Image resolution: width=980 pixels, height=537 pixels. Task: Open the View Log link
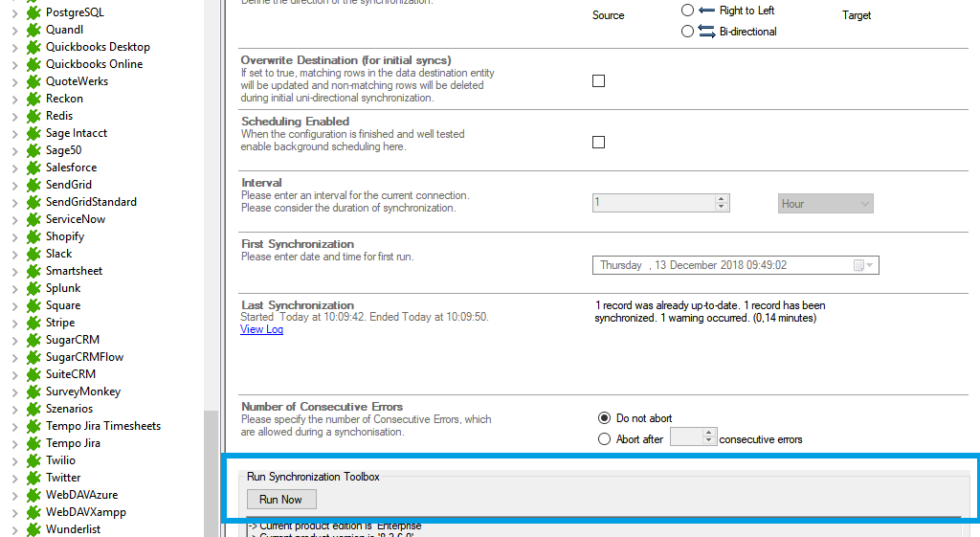tap(261, 329)
